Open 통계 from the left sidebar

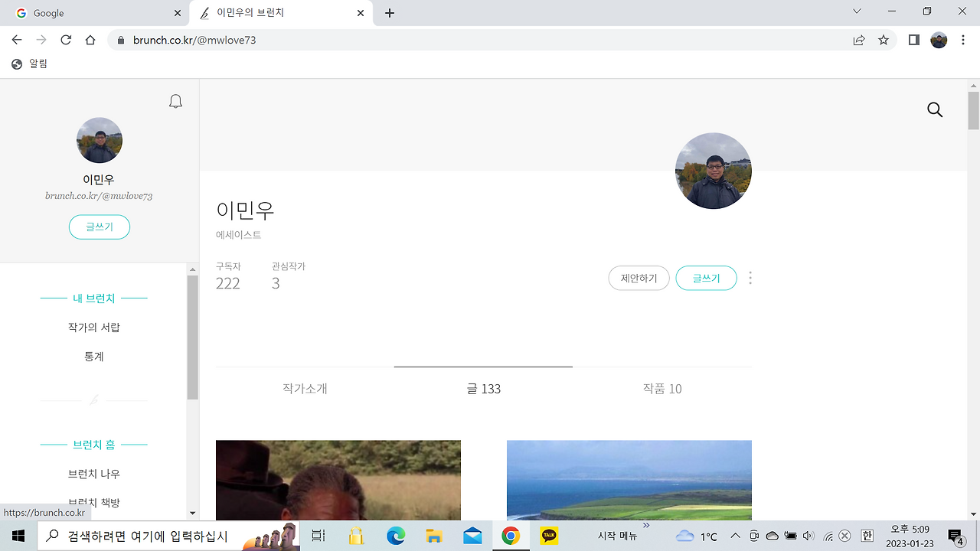click(93, 356)
